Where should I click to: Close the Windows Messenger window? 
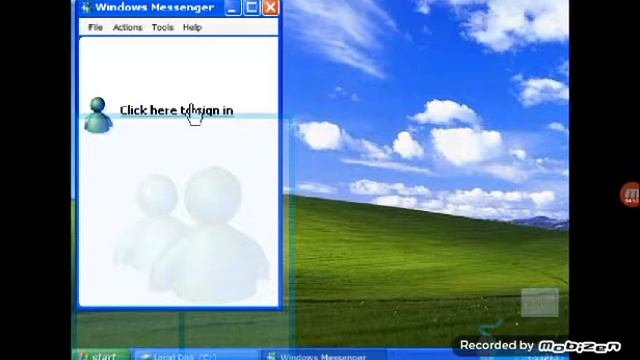[270, 8]
